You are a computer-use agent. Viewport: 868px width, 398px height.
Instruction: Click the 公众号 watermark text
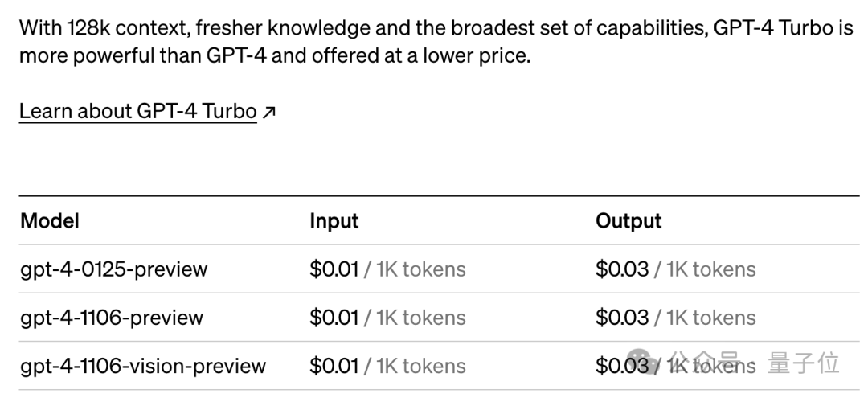point(705,363)
